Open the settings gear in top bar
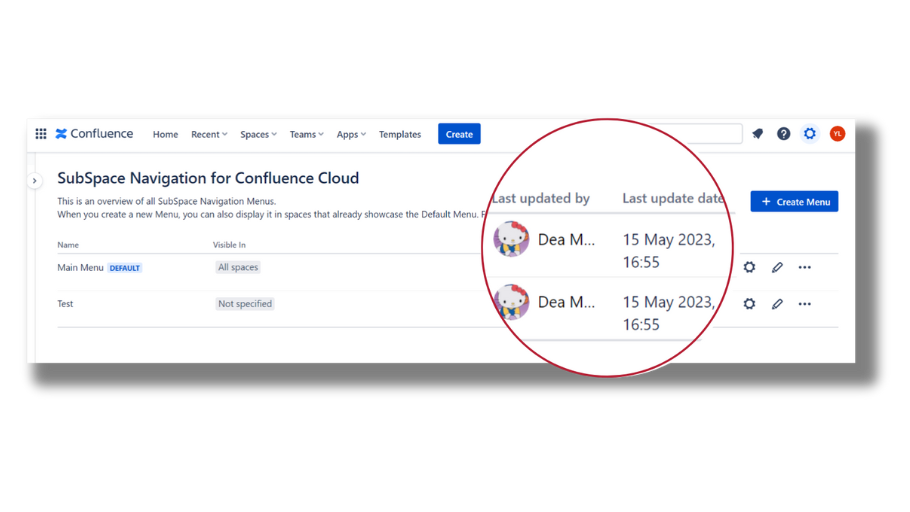 tap(810, 134)
